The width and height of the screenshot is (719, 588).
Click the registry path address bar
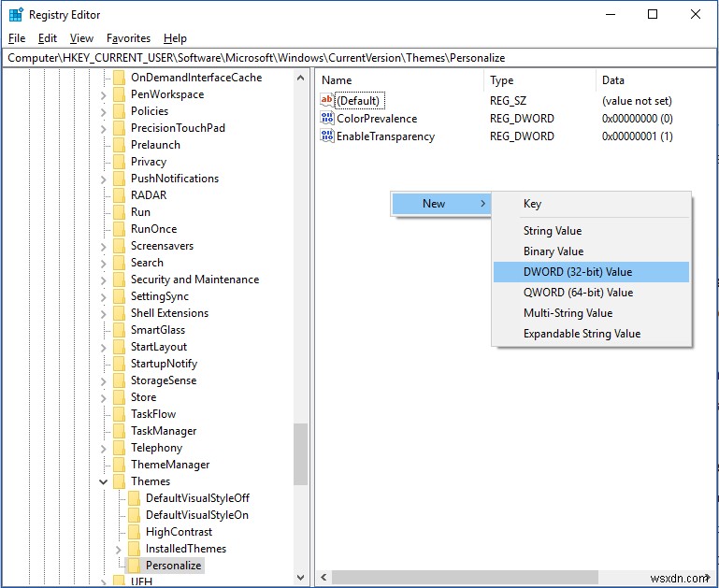[x=359, y=58]
